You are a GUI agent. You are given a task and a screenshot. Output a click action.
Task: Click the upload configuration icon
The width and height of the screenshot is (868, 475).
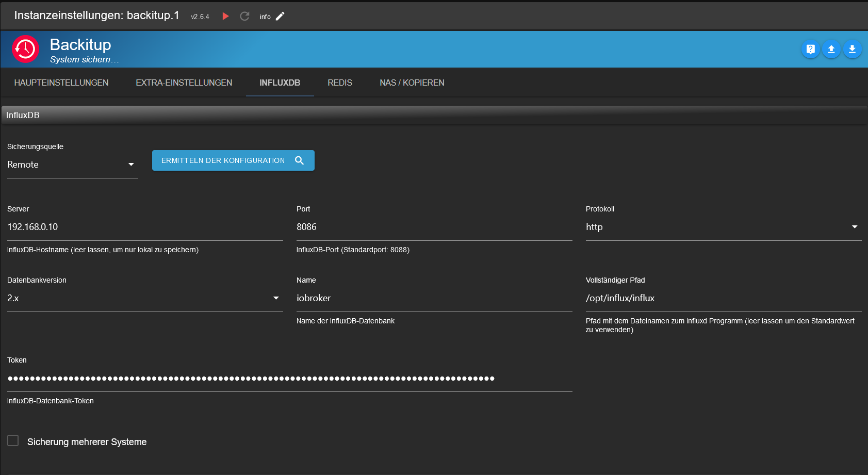831,49
